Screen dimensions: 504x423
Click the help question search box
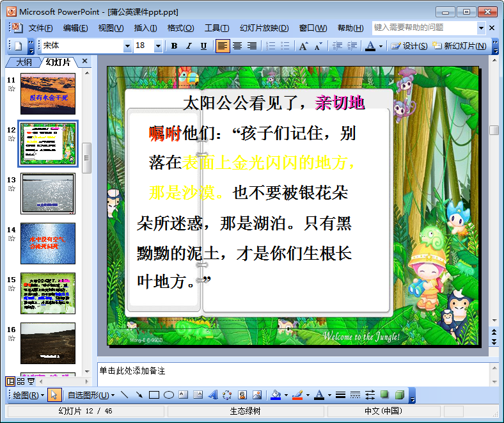pos(424,28)
